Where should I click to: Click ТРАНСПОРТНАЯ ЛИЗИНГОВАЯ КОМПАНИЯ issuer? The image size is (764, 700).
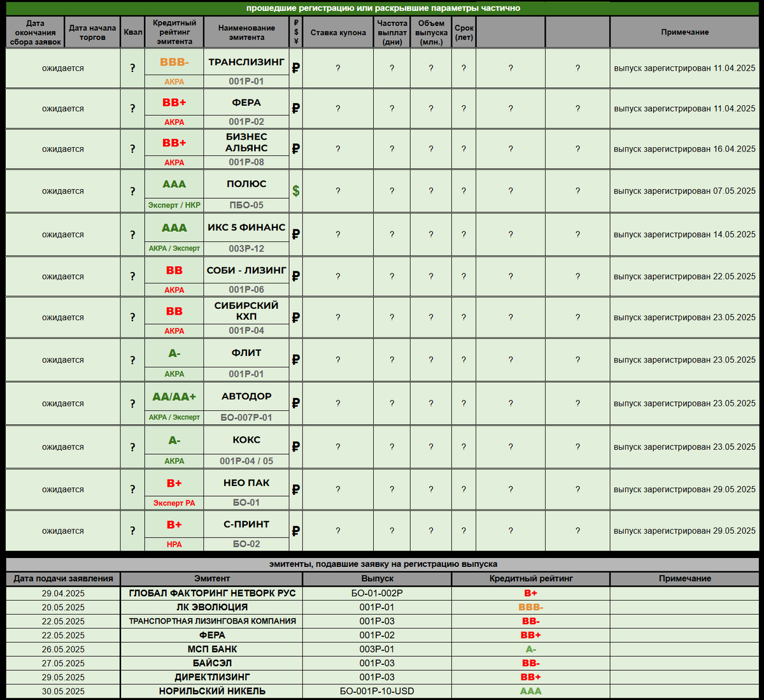(212, 621)
